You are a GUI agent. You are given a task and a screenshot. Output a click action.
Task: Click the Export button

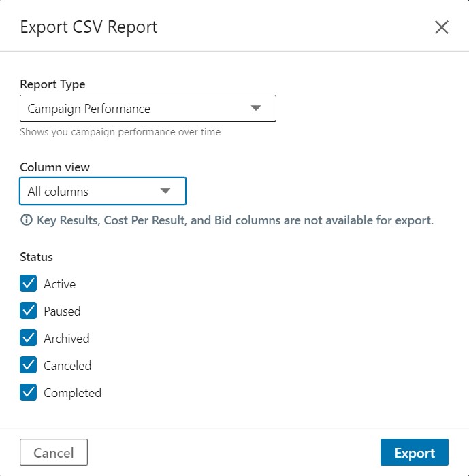(x=415, y=452)
